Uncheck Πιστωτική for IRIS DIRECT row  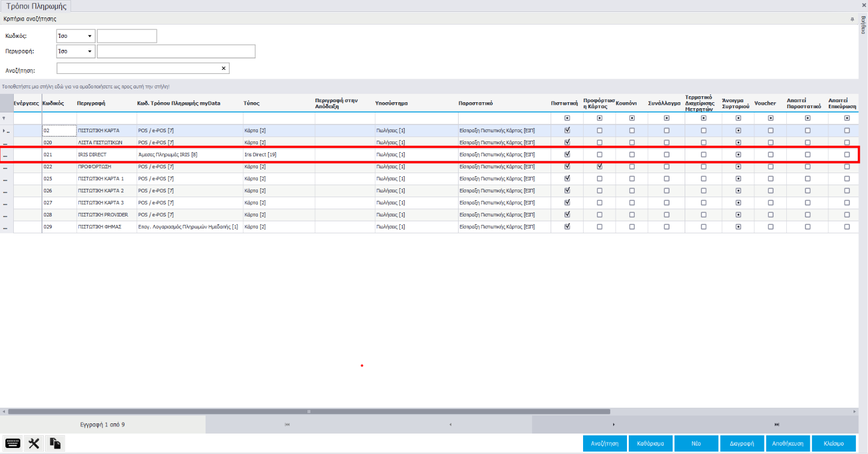567,155
